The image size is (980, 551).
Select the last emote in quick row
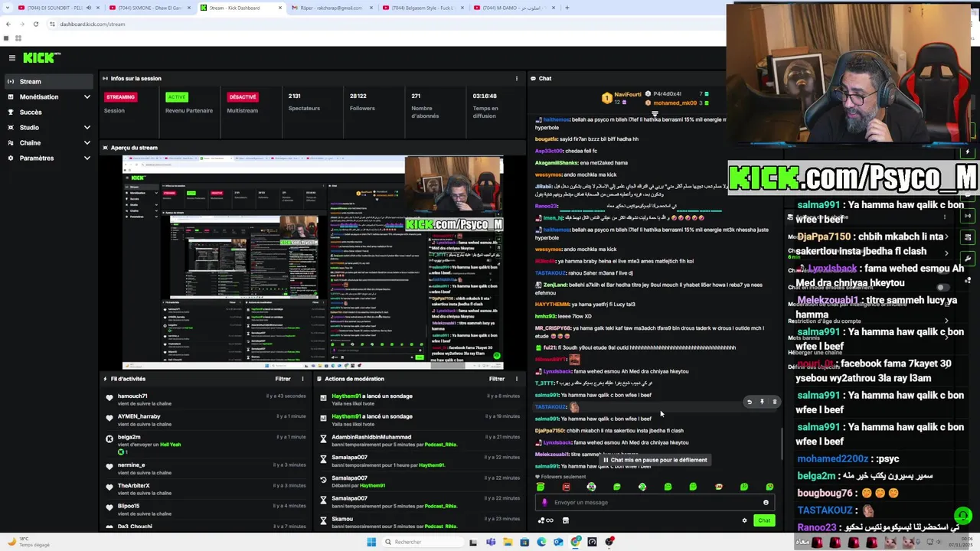(x=769, y=487)
